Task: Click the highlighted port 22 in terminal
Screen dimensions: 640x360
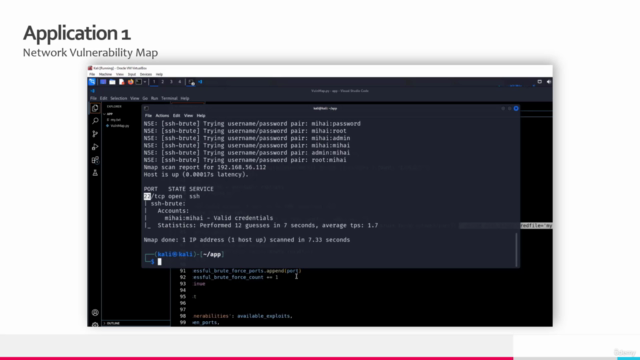Action: pyautogui.click(x=147, y=196)
